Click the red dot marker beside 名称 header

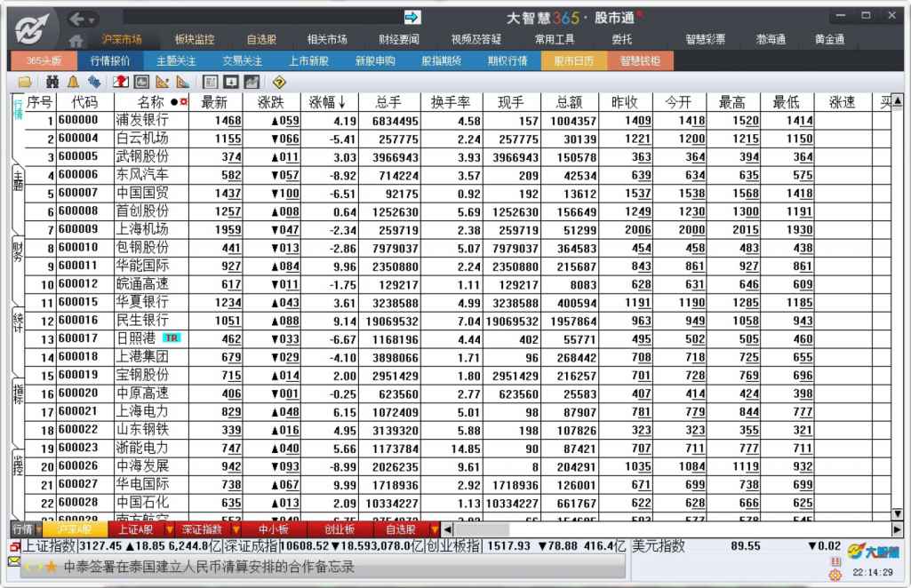184,102
